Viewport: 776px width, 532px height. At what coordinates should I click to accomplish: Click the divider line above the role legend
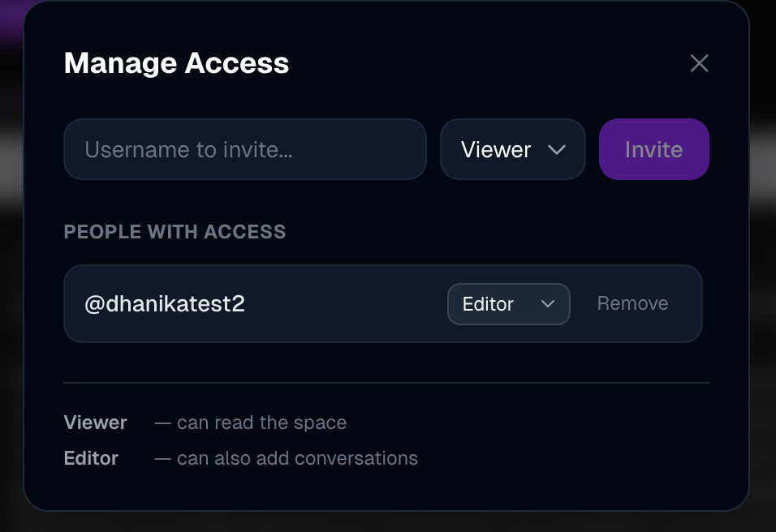[386, 382]
